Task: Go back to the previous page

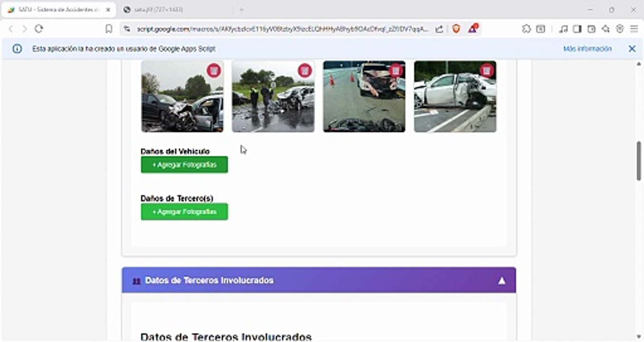Action: 11,29
